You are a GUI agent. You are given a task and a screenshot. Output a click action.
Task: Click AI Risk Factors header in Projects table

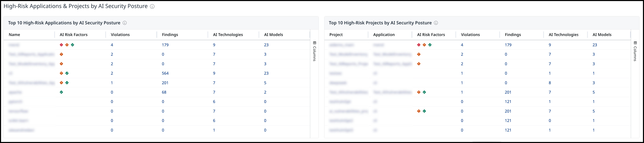[431, 35]
